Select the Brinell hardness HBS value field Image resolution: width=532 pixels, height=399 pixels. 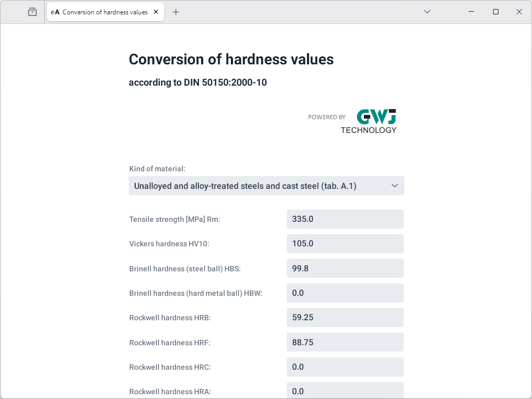coord(345,268)
